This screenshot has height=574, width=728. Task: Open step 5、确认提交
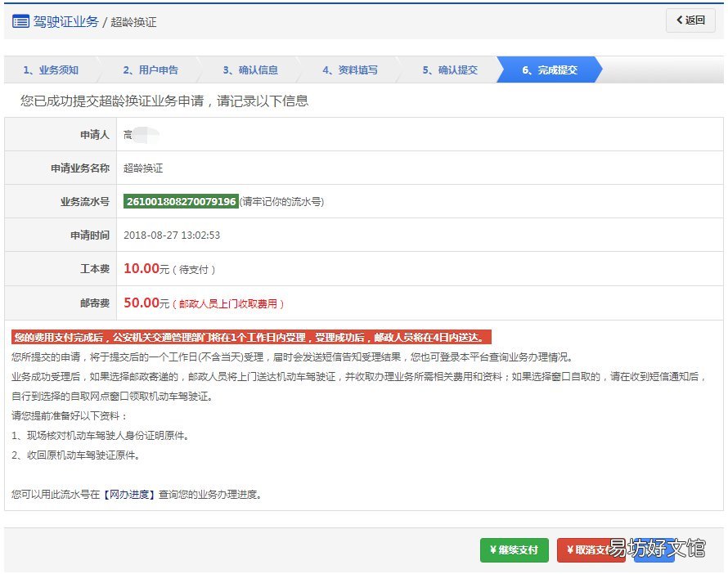[450, 70]
